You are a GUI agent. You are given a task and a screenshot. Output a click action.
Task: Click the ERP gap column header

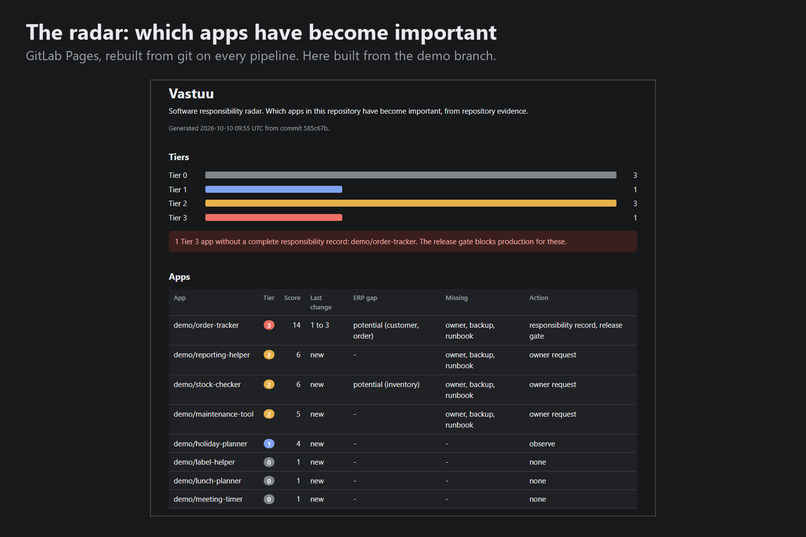tap(365, 298)
